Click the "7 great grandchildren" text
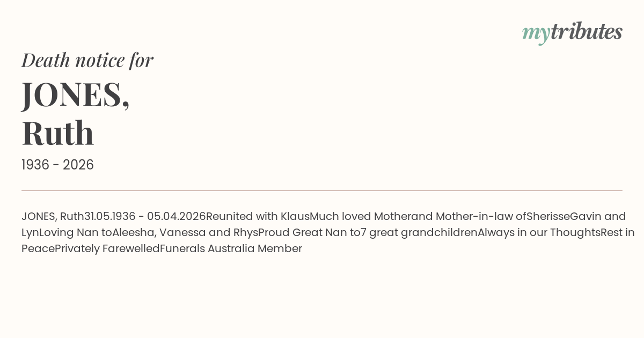This screenshot has width=644, height=338. (419, 232)
